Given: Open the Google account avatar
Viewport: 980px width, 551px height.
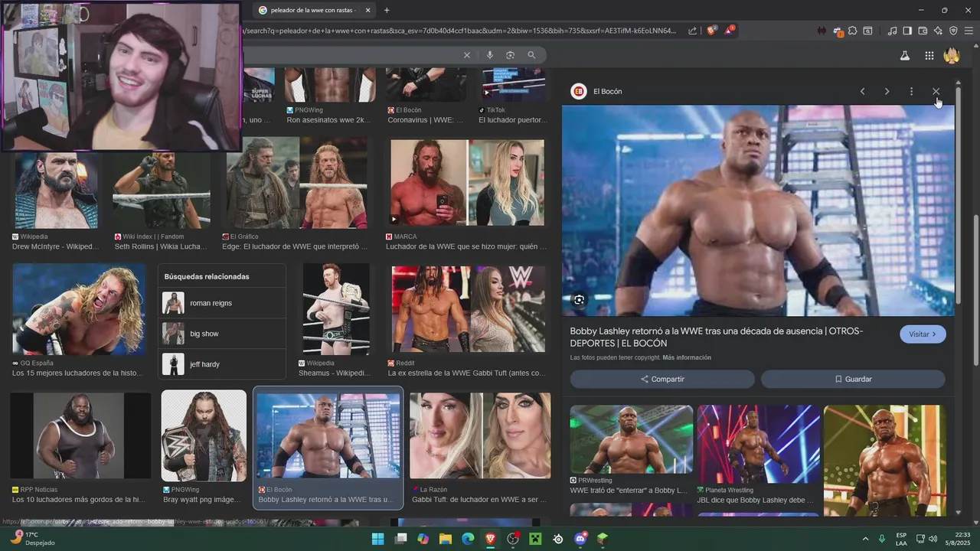Looking at the screenshot, I should pyautogui.click(x=952, y=55).
